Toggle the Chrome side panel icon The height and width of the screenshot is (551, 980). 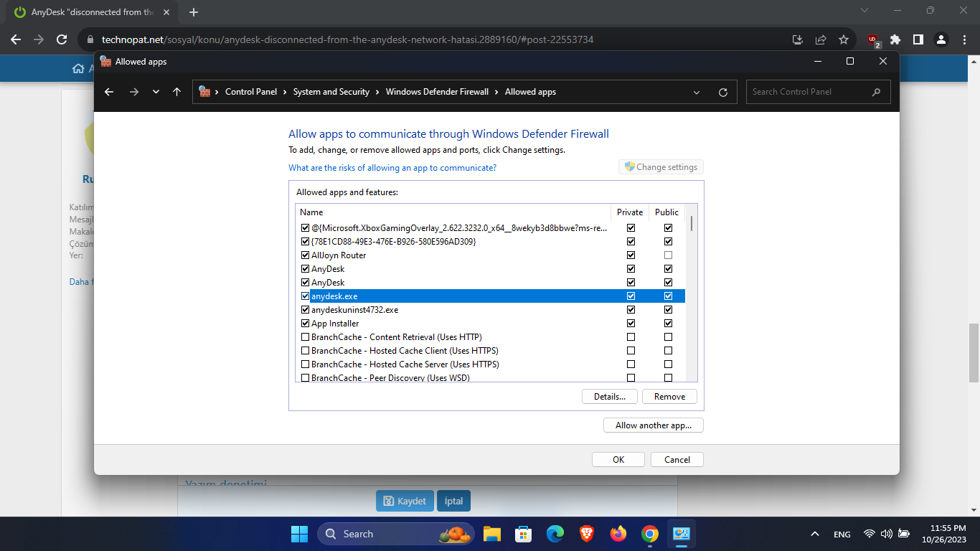click(918, 39)
